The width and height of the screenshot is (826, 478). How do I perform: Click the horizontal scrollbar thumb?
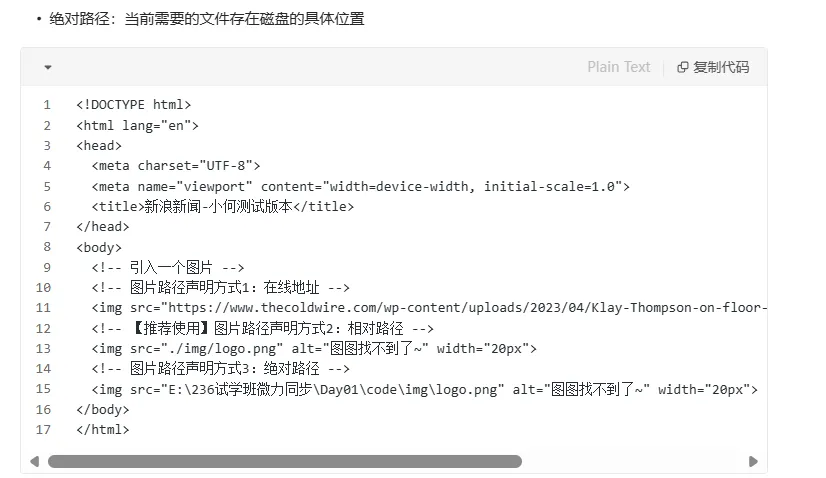285,461
